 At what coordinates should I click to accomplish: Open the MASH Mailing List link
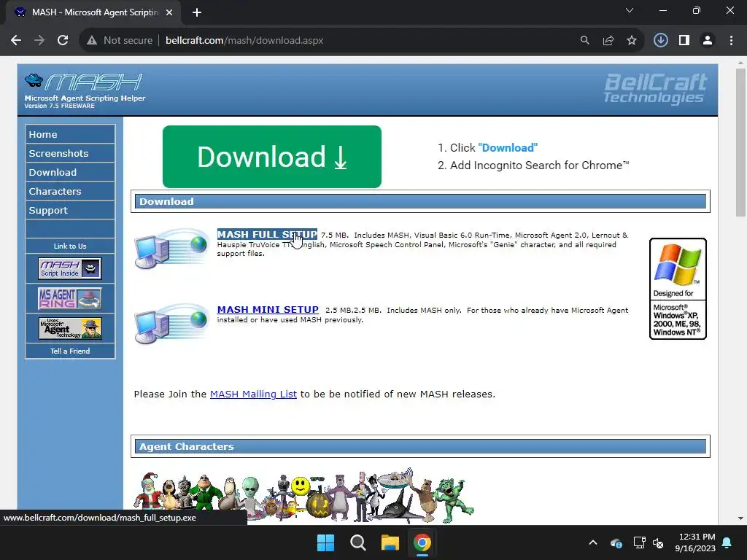tap(253, 394)
